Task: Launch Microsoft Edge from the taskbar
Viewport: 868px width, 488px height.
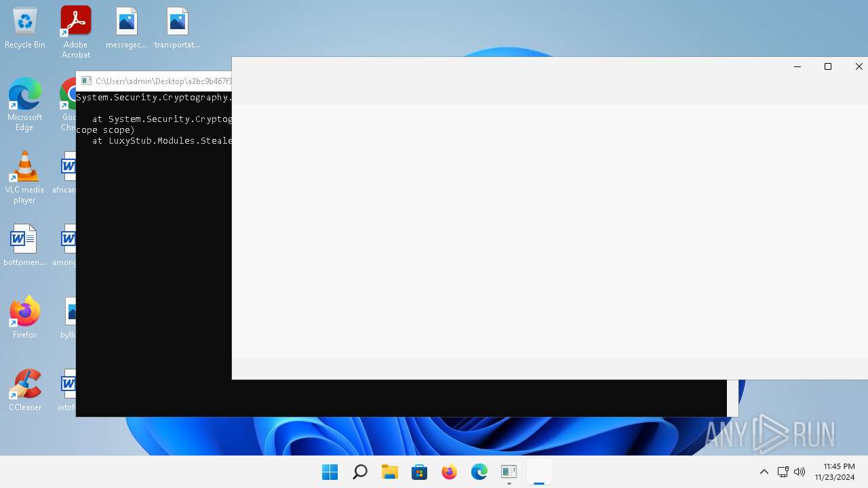Action: pos(479,472)
